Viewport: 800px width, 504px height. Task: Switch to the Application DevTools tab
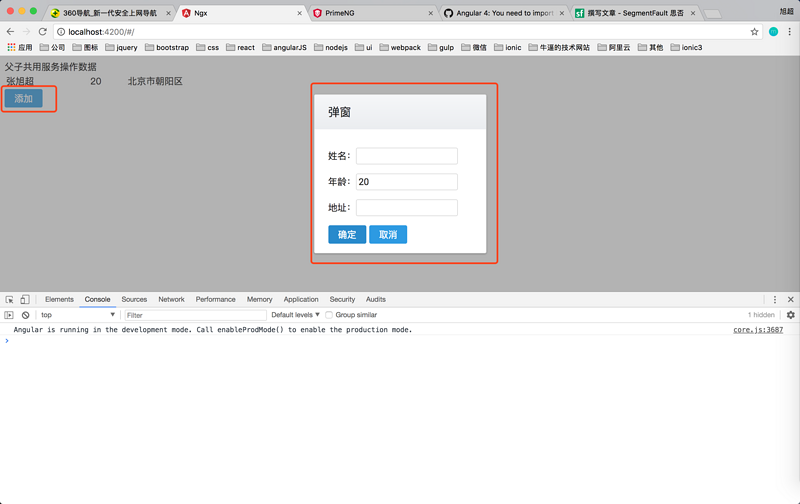[301, 299]
